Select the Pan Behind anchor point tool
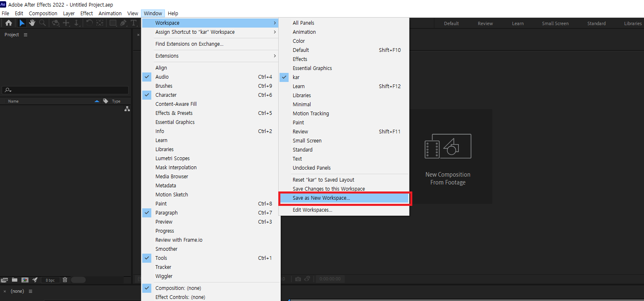Viewport: 644px width, 301px height. point(99,23)
